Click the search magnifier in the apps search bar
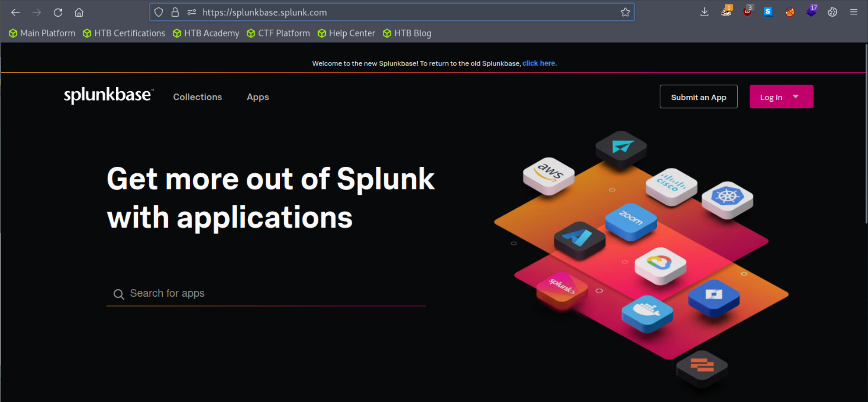 (x=119, y=294)
